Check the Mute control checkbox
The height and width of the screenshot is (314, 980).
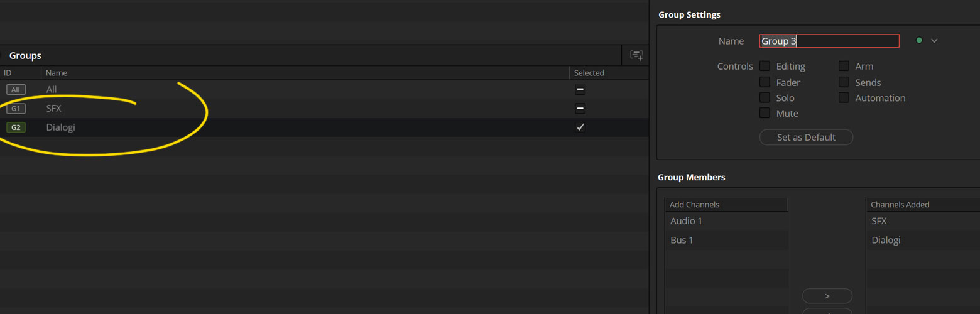click(x=765, y=113)
